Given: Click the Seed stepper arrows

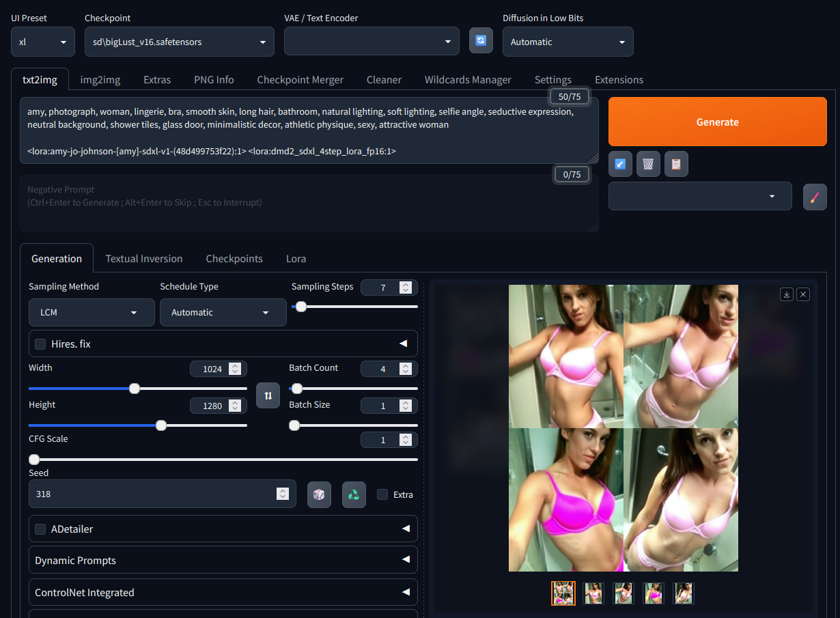Looking at the screenshot, I should [x=283, y=494].
